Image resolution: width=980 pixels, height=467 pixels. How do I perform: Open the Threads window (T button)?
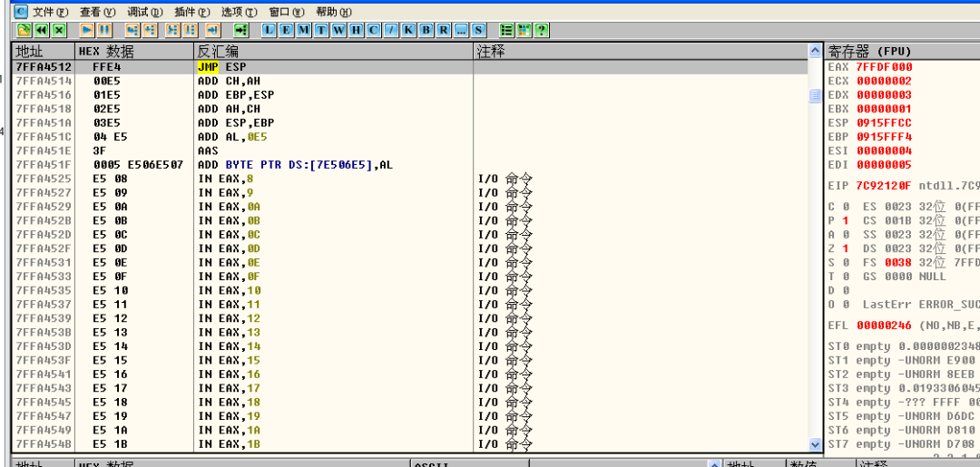tap(321, 30)
